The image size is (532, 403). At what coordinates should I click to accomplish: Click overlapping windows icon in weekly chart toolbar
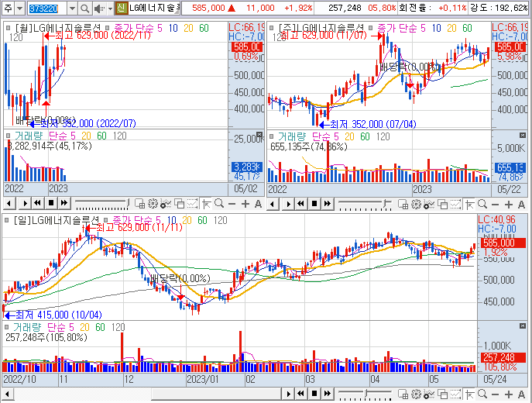[442, 204]
